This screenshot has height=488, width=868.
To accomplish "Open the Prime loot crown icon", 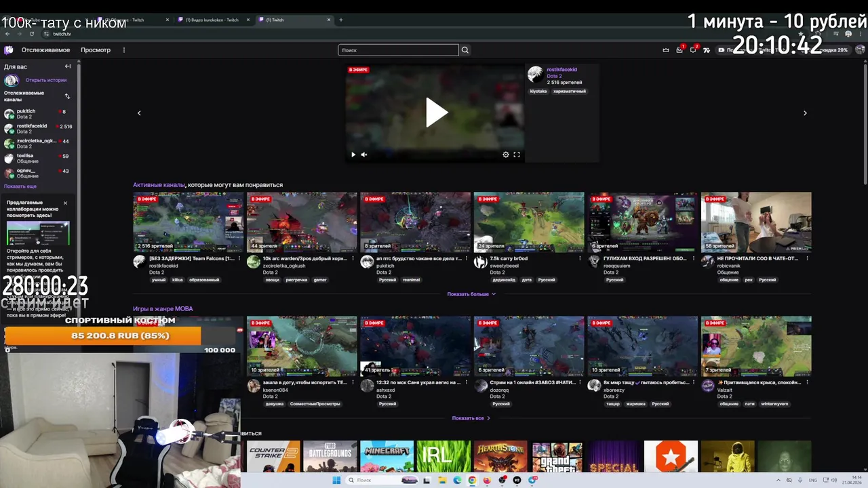I will coord(666,49).
